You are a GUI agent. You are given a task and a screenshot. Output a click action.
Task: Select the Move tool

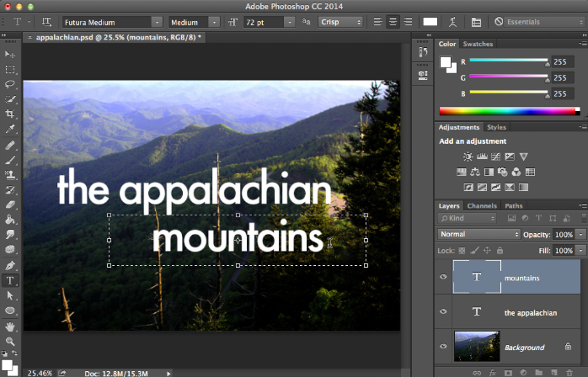tap(10, 54)
